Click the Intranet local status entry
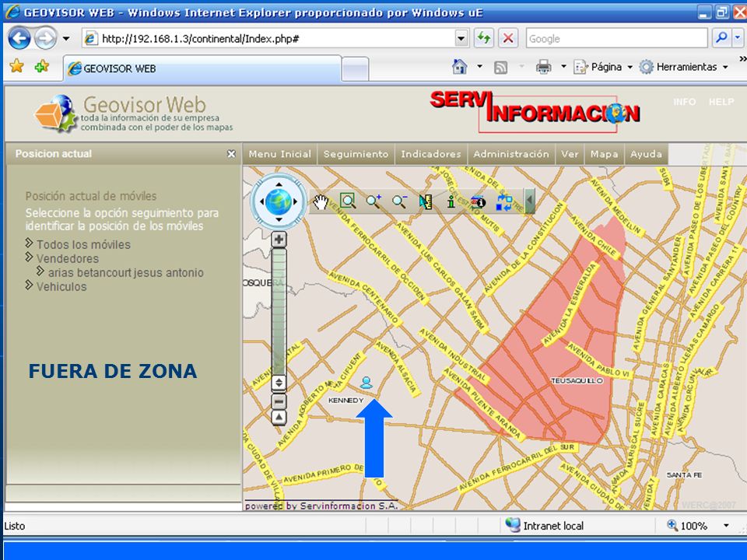This screenshot has width=747, height=560. click(545, 526)
